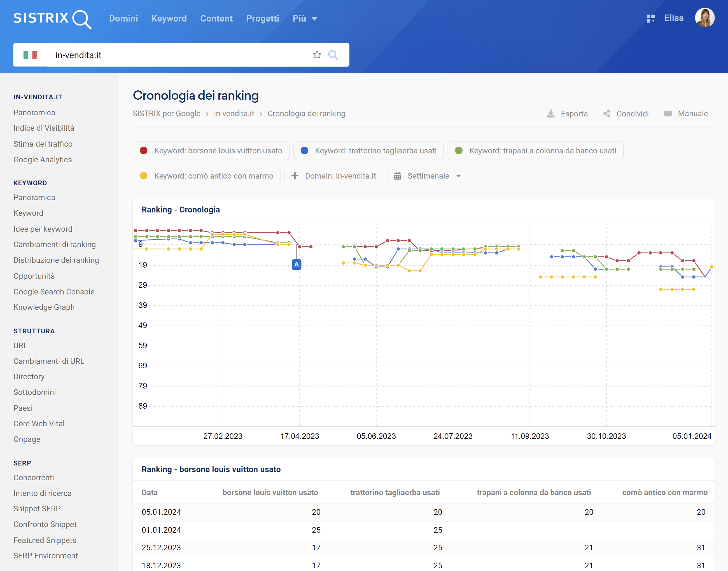
Task: Click the blue A event marker on chart
Action: click(296, 265)
